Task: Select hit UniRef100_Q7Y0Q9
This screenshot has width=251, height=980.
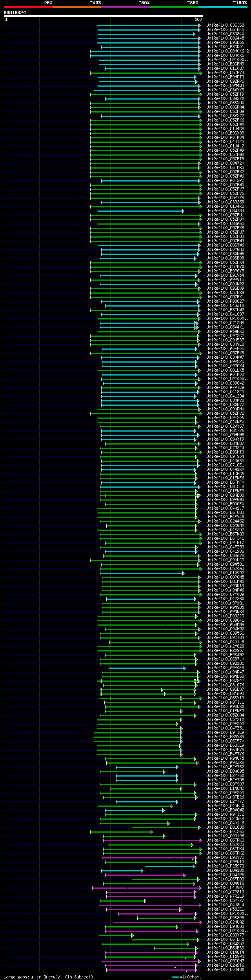Action: [225, 595]
